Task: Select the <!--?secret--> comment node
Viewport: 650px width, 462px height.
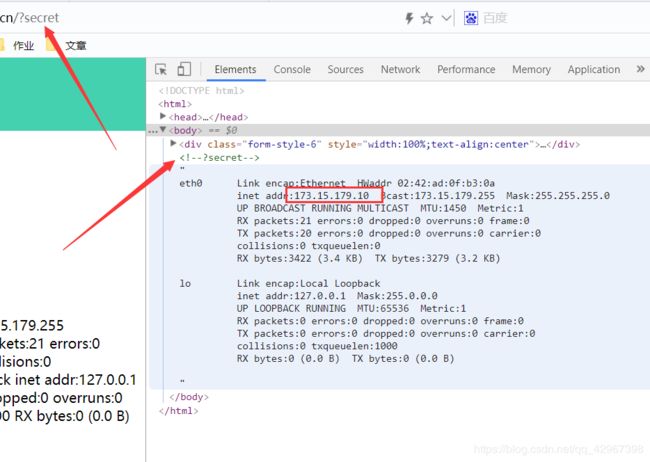Action: 219,158
